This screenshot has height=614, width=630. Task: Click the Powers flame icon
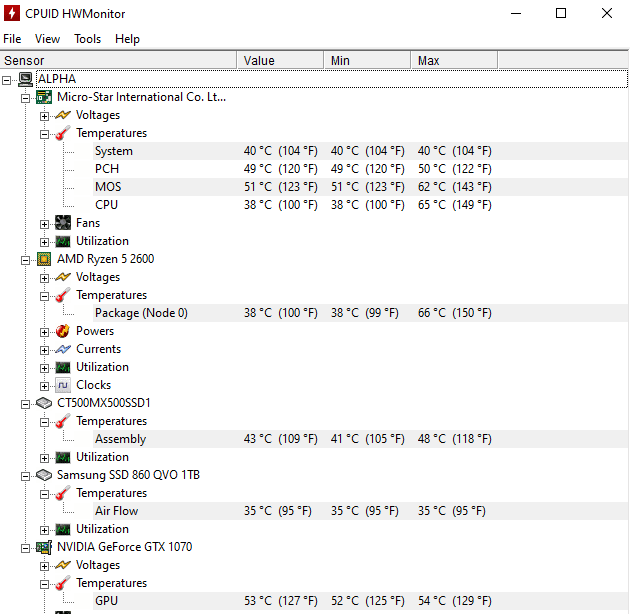tap(63, 331)
